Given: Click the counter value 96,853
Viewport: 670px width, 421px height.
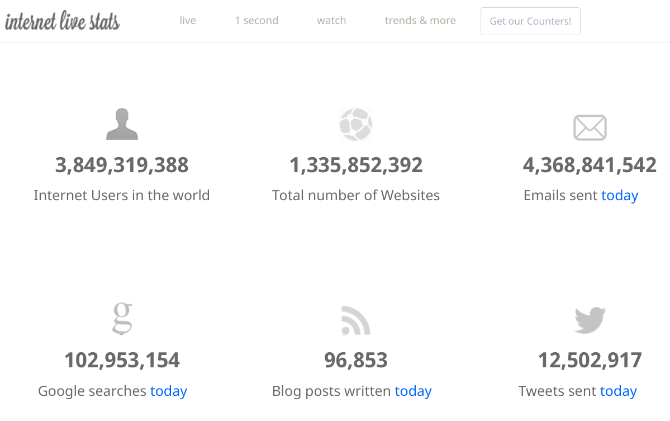Looking at the screenshot, I should click(x=356, y=361).
